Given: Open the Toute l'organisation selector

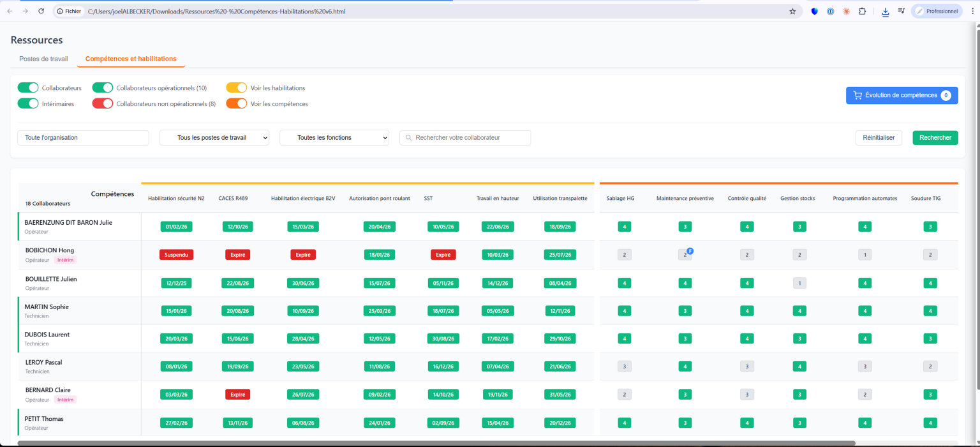Looking at the screenshot, I should tap(83, 137).
